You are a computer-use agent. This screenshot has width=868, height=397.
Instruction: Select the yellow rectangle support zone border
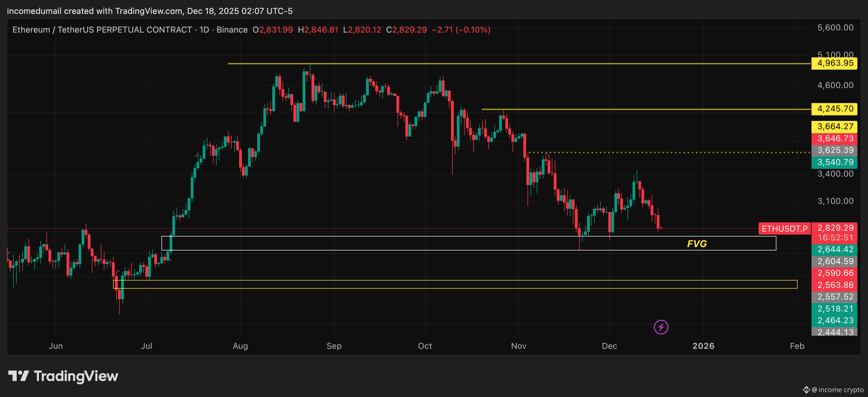pyautogui.click(x=472, y=280)
